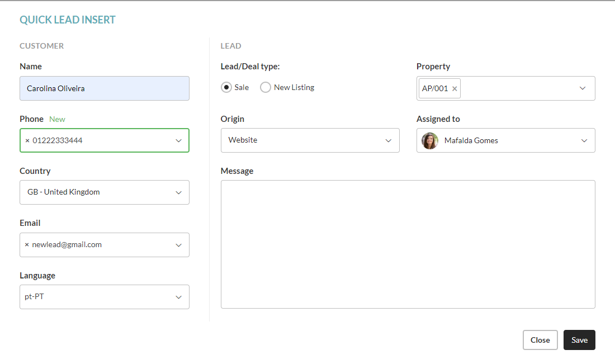Click empty area of Property field
615x364 pixels.
click(517, 88)
